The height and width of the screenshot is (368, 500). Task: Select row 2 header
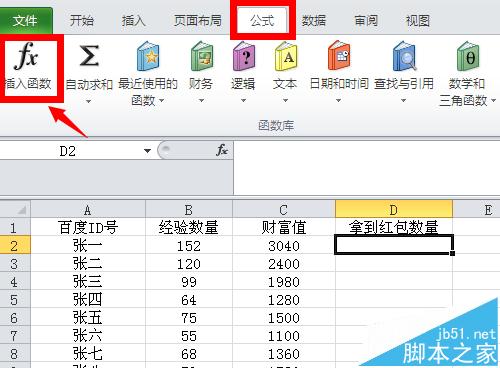pyautogui.click(x=15, y=246)
